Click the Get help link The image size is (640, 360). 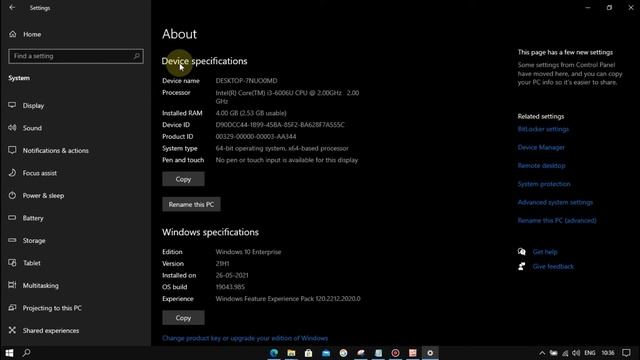pos(545,252)
